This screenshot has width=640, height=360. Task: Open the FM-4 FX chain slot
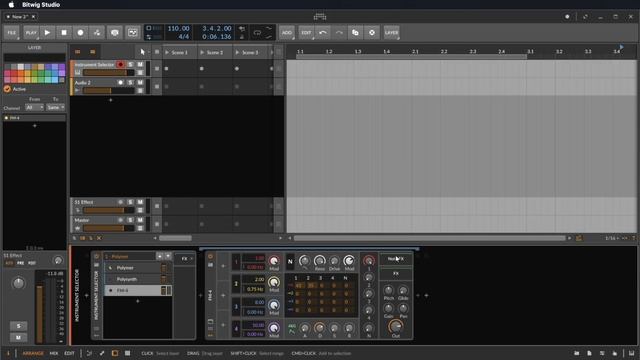[x=396, y=273]
